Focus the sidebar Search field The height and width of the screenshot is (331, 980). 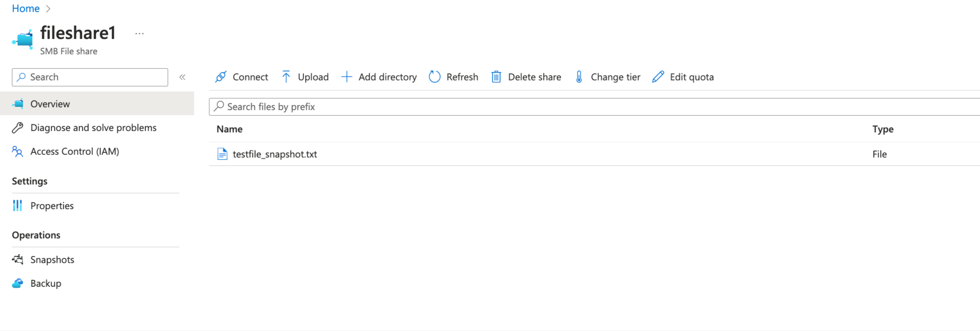click(x=90, y=77)
